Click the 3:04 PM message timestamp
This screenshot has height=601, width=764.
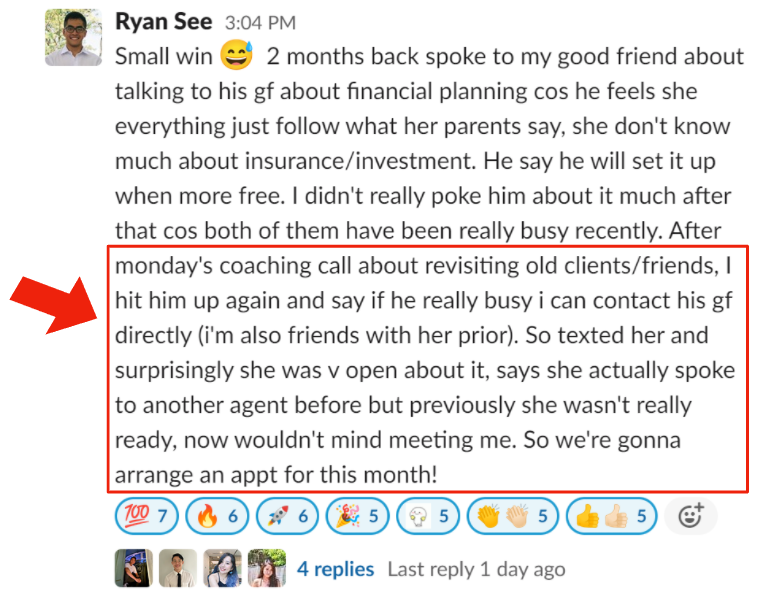260,23
